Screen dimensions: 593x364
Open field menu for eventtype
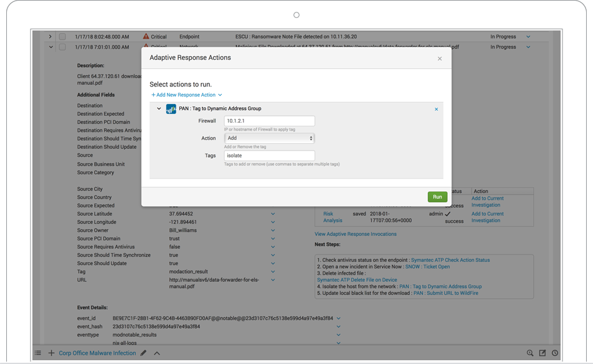(338, 335)
